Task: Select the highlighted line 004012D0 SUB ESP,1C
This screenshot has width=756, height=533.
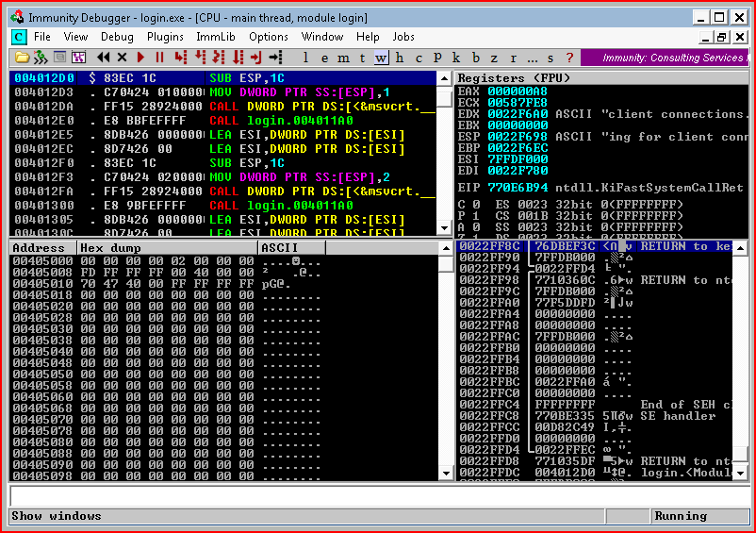Action: 223,78
